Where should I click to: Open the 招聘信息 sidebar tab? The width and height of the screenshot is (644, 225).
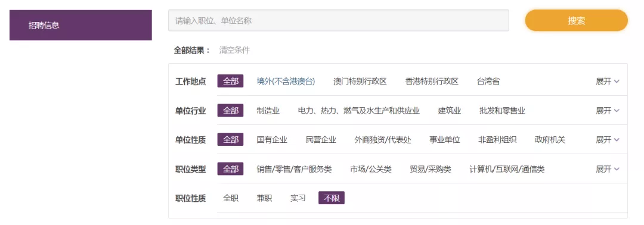click(x=80, y=25)
